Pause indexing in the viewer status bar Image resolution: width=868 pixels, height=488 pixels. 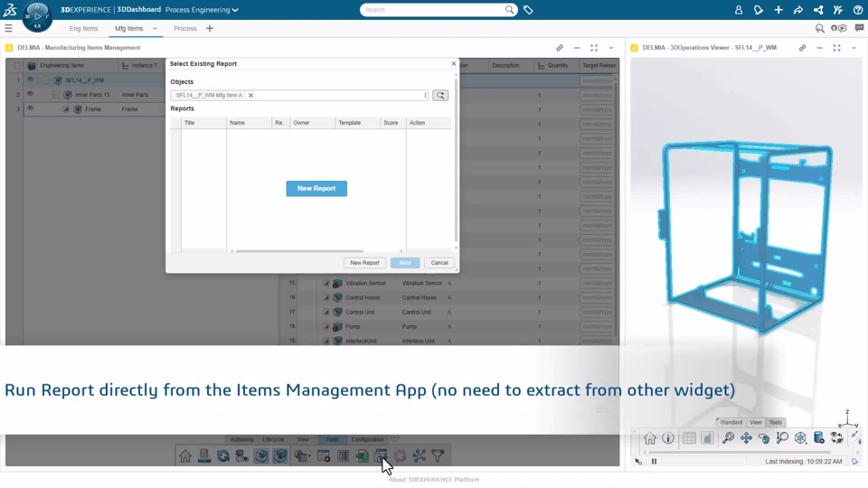[x=654, y=462]
